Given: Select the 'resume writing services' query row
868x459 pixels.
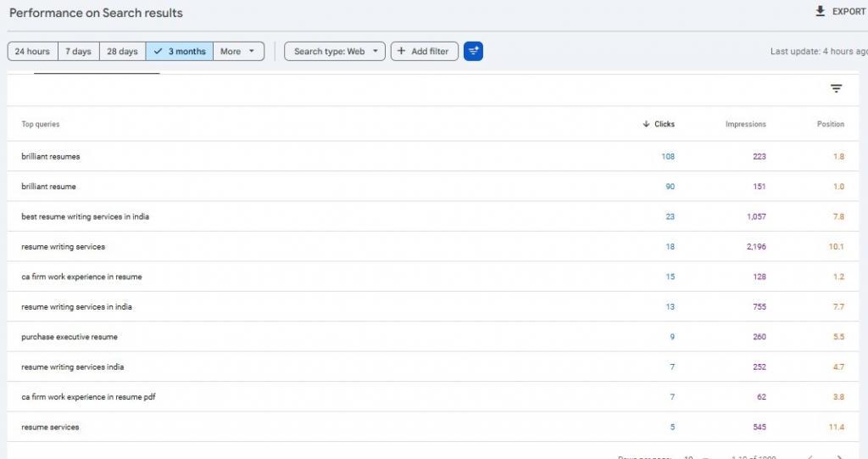Looking at the screenshot, I should point(433,247).
